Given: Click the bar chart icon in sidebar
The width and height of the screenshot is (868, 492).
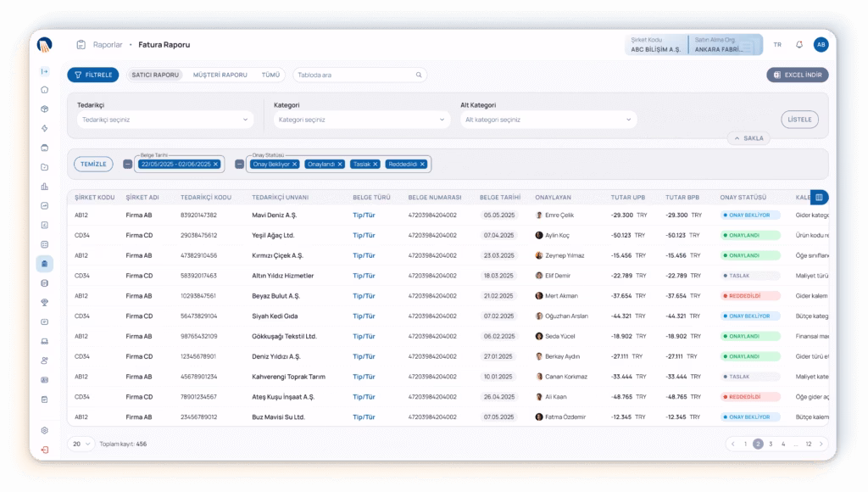Looking at the screenshot, I should [x=45, y=187].
